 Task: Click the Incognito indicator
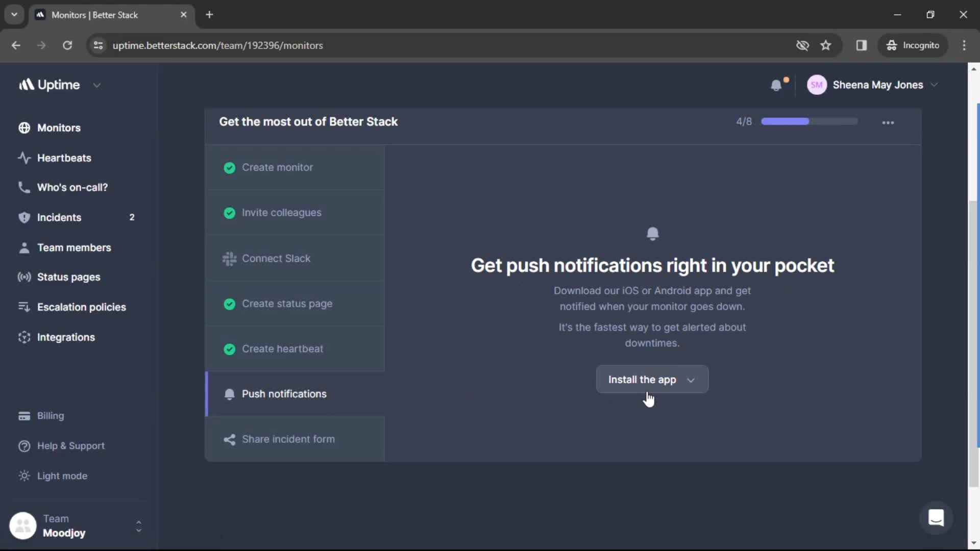913,45
